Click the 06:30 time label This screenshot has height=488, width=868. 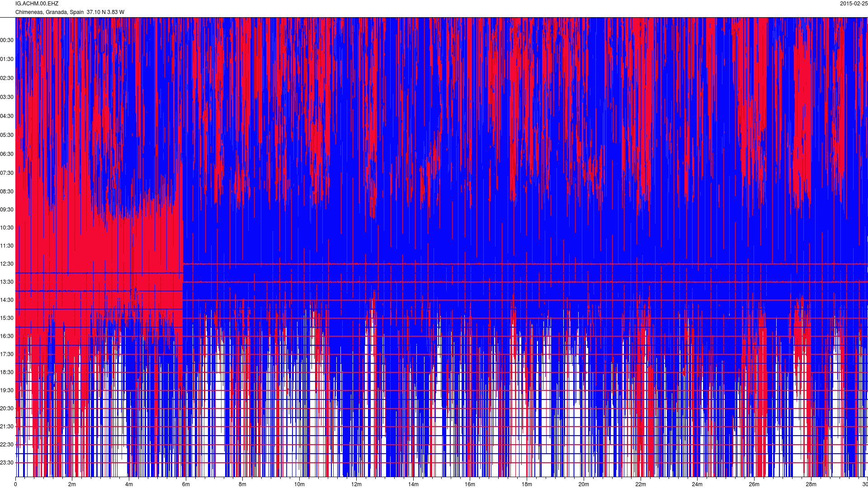point(7,154)
